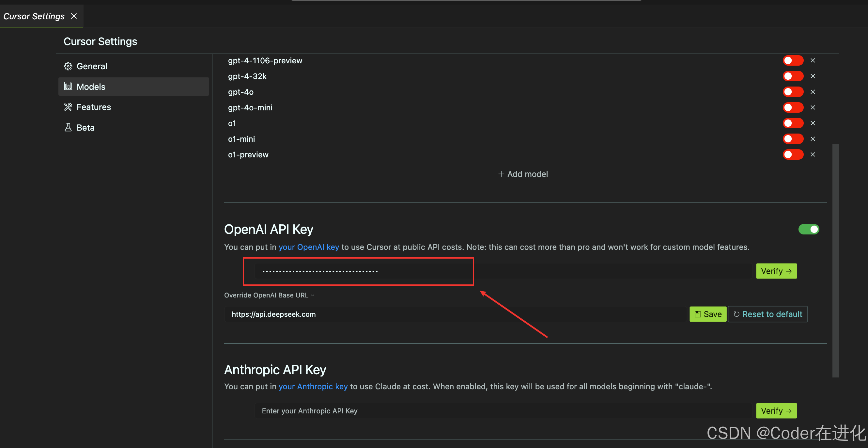
Task: Focus the Anthropic API Key input field
Action: click(502, 411)
